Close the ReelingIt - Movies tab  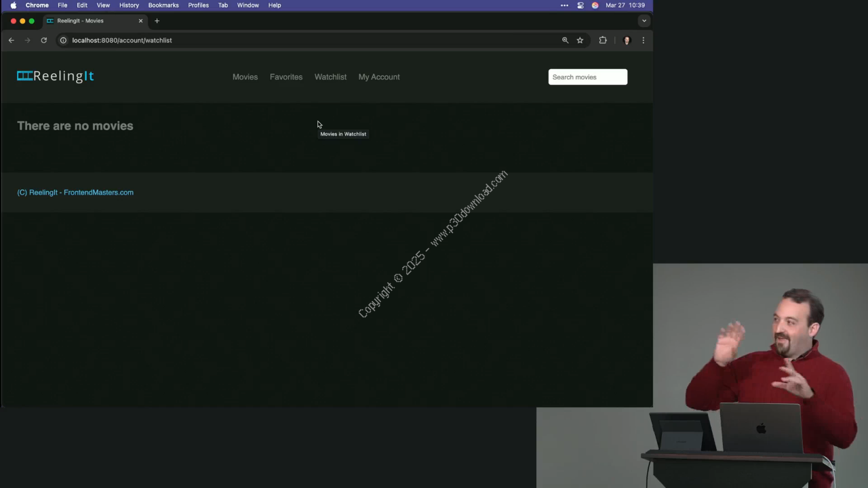(140, 21)
